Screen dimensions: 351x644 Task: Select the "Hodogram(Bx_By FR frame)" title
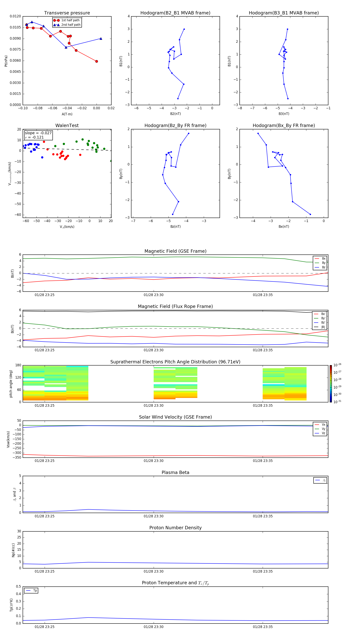click(284, 125)
